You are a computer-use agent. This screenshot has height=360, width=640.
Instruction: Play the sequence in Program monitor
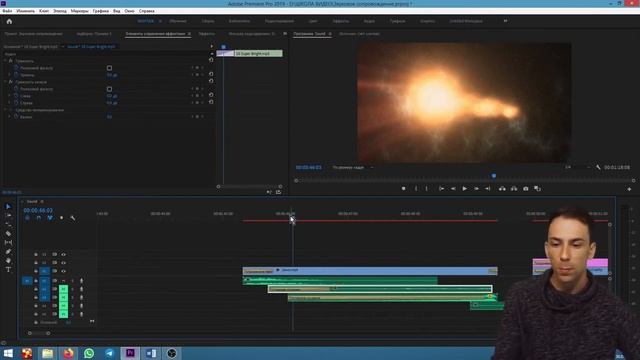tap(464, 189)
